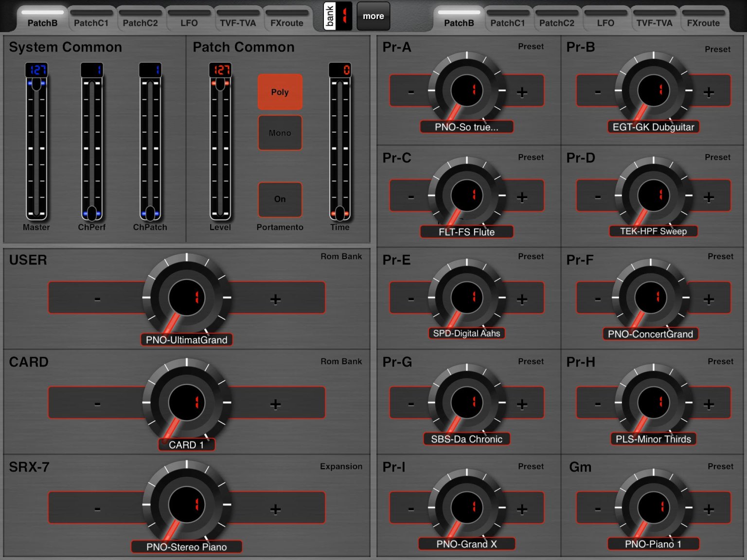Image resolution: width=747 pixels, height=560 pixels.
Task: Open the right PatchC2 tab
Action: (x=557, y=19)
